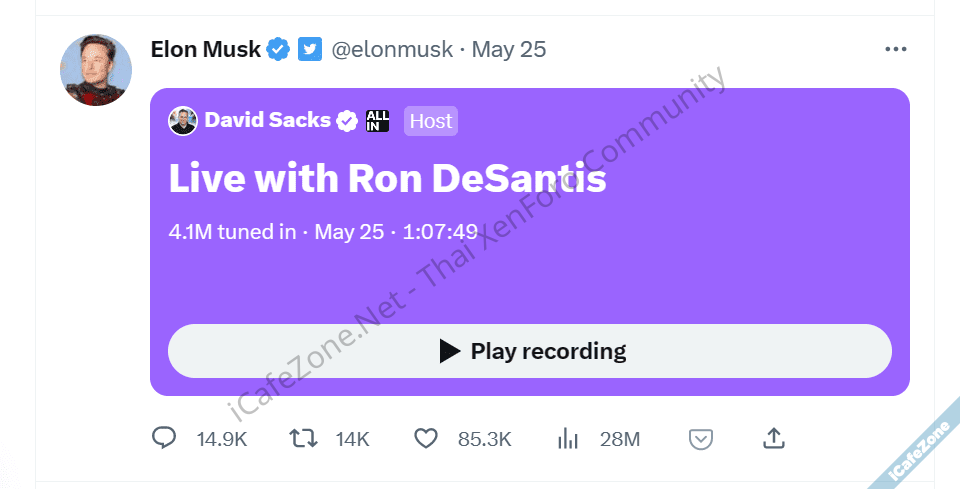View tweet analytics bar chart icon
Image resolution: width=960 pixels, height=489 pixels.
coord(568,438)
